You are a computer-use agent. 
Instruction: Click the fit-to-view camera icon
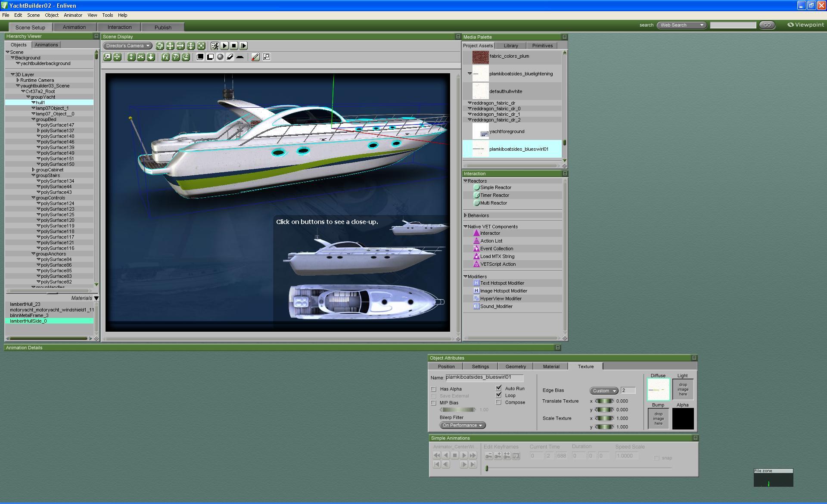(201, 46)
